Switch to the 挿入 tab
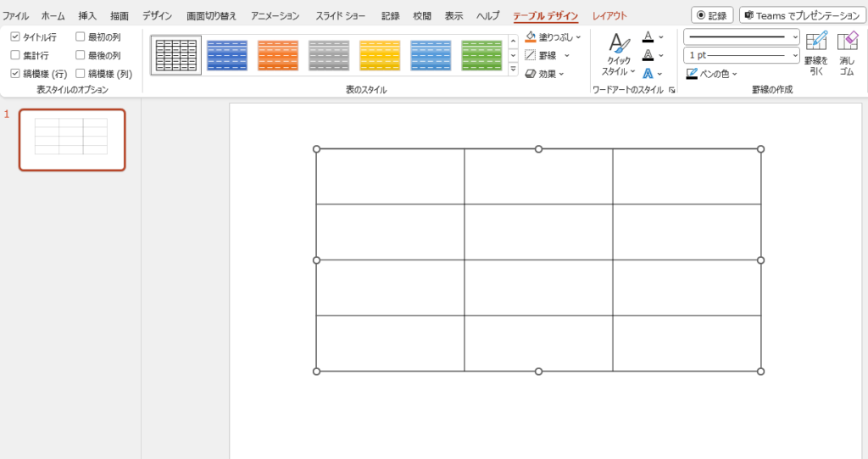Viewport: 868px width, 459px height. point(87,16)
